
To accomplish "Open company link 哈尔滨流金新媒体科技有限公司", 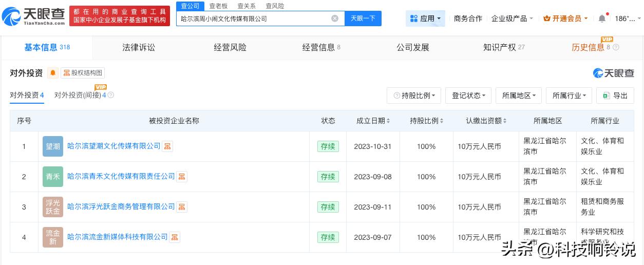I will [x=118, y=237].
